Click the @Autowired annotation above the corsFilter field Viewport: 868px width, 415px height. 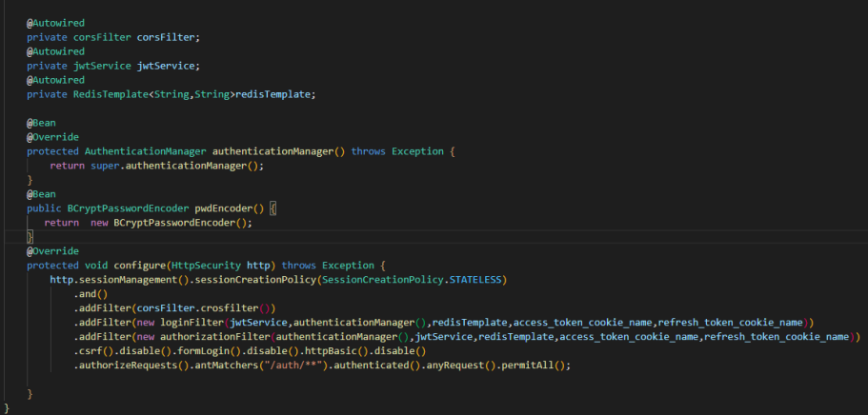55,23
